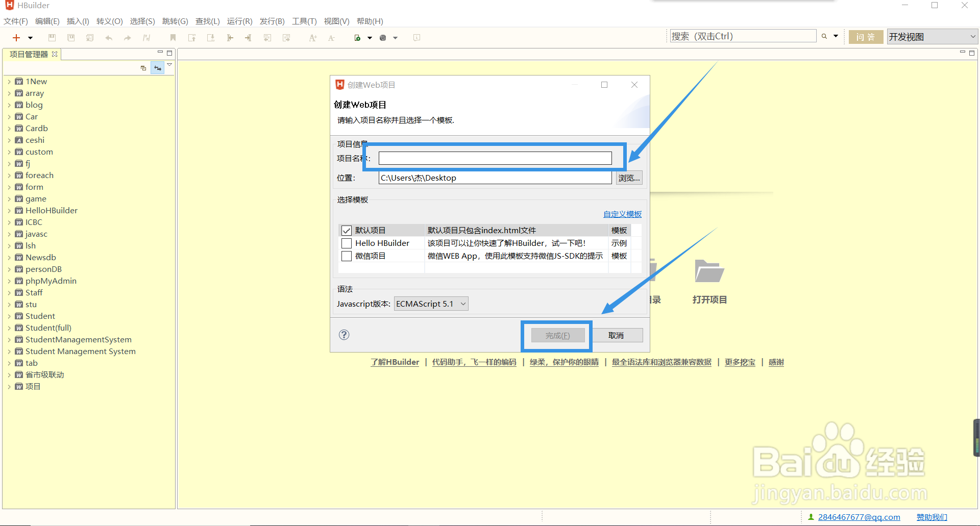The height and width of the screenshot is (526, 980).
Task: Open the search options dropdown arrow
Action: click(x=836, y=36)
